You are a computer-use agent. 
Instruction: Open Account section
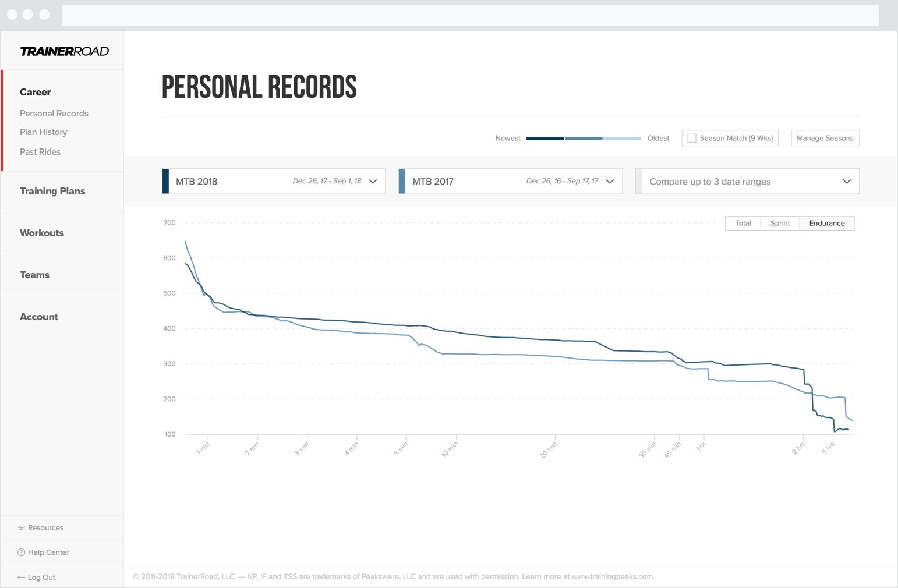pos(39,317)
